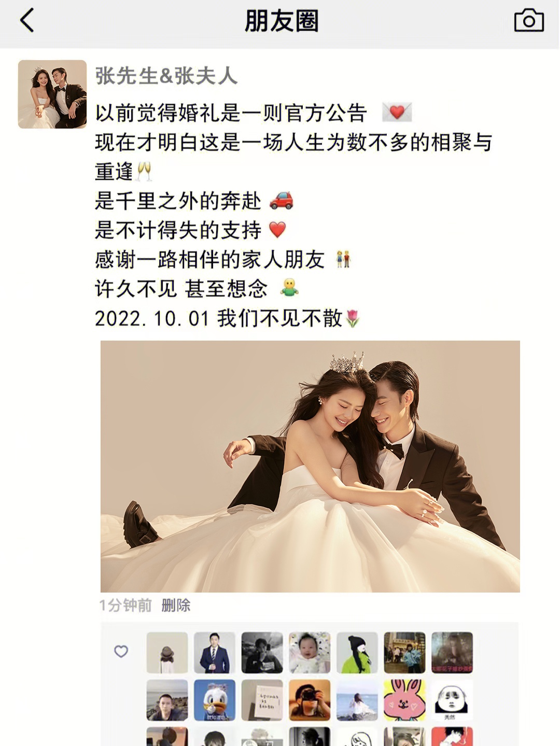Viewport: 560px width, 746px height.
Task: Open the couple's profile avatar
Action: tap(52, 94)
